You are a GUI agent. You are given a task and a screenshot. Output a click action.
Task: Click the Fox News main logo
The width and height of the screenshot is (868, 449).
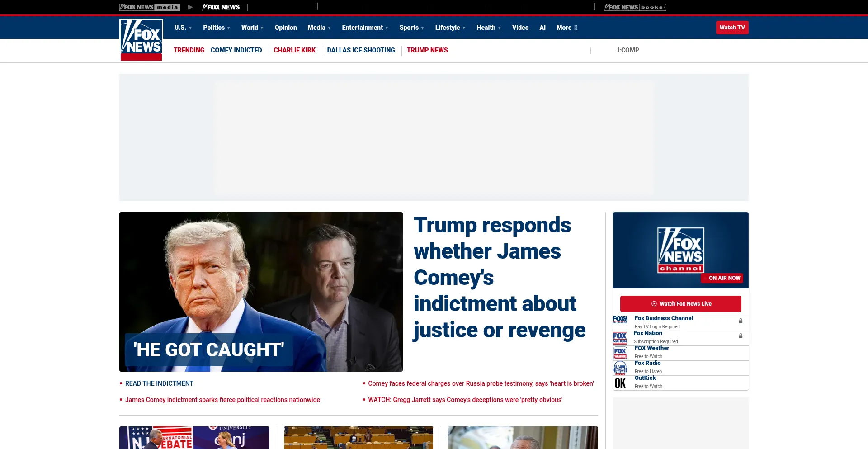tap(141, 40)
